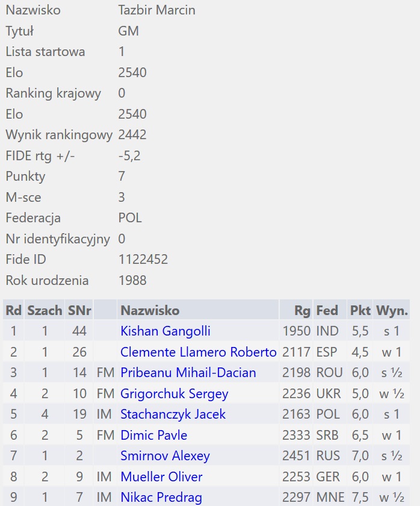The width and height of the screenshot is (420, 506).
Task: Open Nikac Predrag player link
Action: (x=161, y=498)
